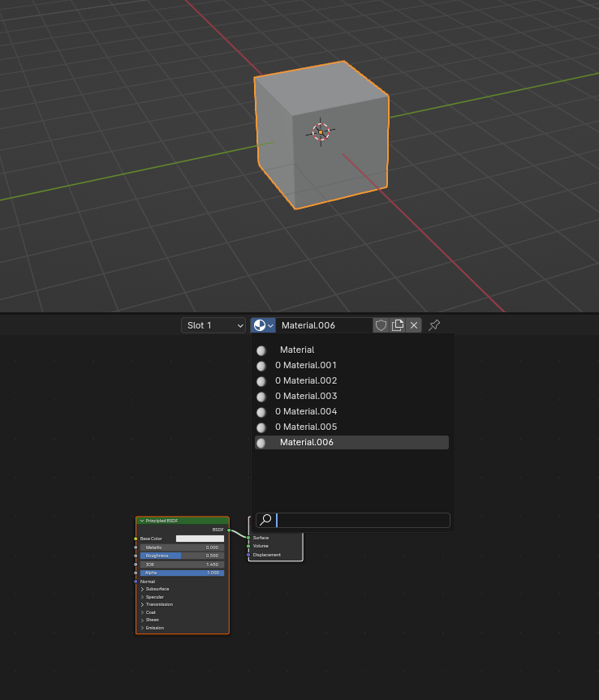Click the Displacement input socket

248,555
